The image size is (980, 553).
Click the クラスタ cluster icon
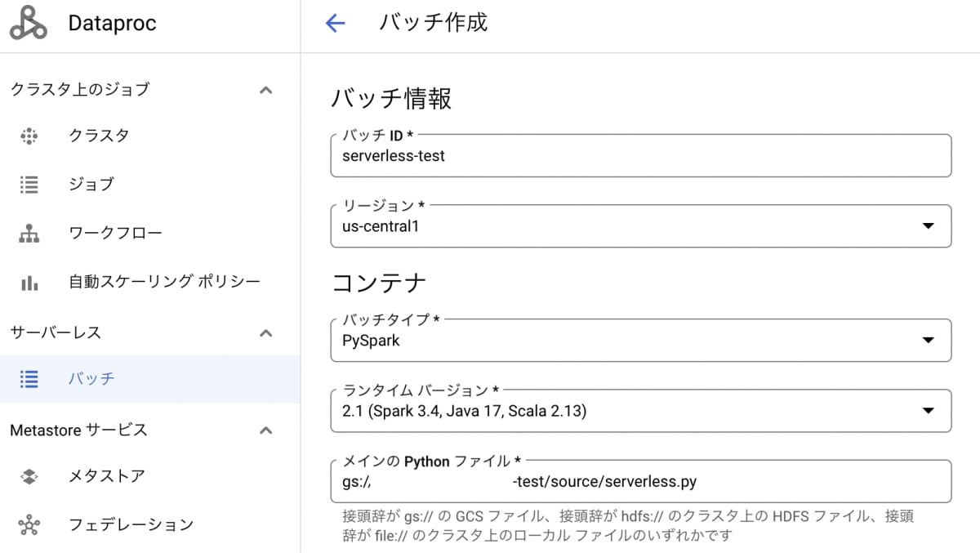point(29,136)
